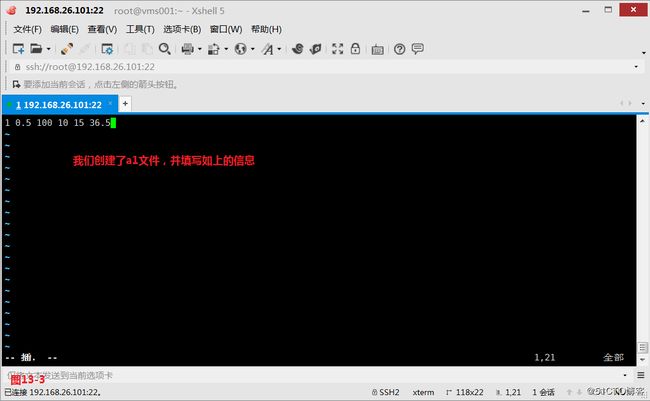Click the file transfer icon
650x401 pixels.
213,49
